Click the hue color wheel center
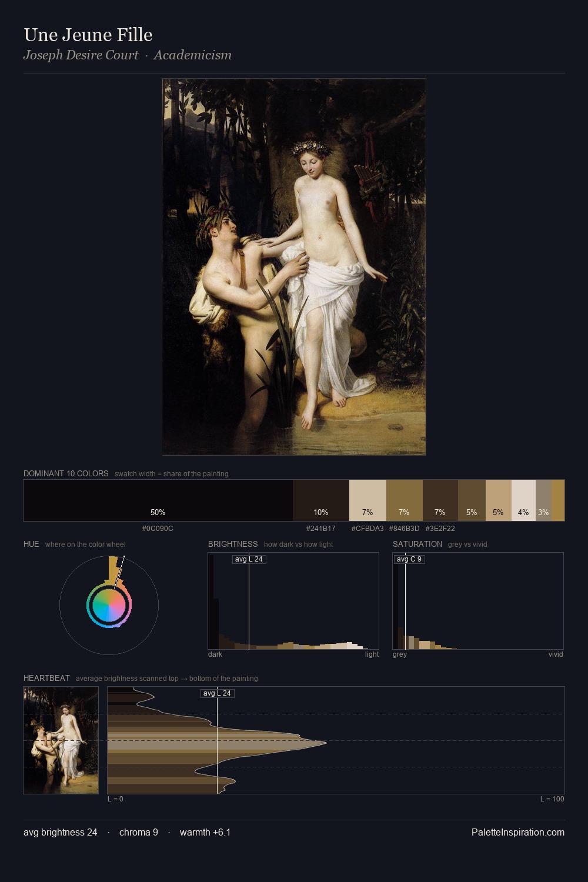The height and width of the screenshot is (882, 588). click(109, 605)
